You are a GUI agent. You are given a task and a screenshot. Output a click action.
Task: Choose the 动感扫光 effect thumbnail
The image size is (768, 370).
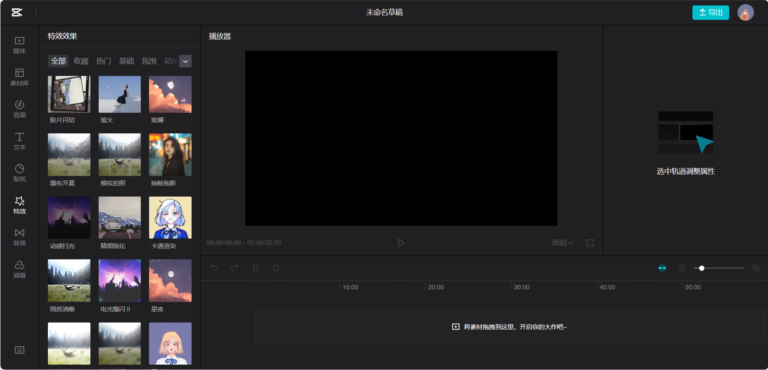tap(69, 218)
